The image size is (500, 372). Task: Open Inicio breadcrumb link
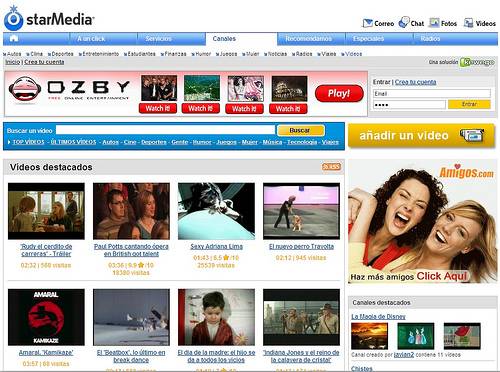point(13,62)
